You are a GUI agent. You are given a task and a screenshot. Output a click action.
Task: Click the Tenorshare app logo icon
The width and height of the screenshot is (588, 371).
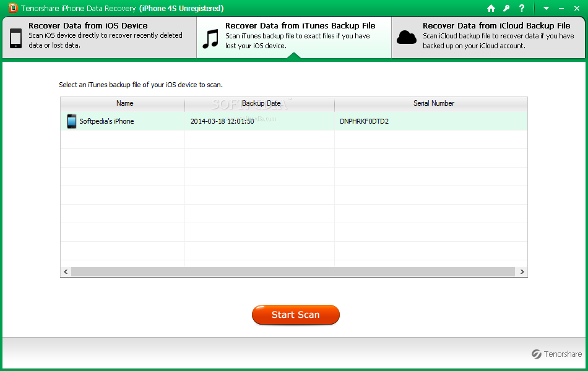[x=13, y=8]
